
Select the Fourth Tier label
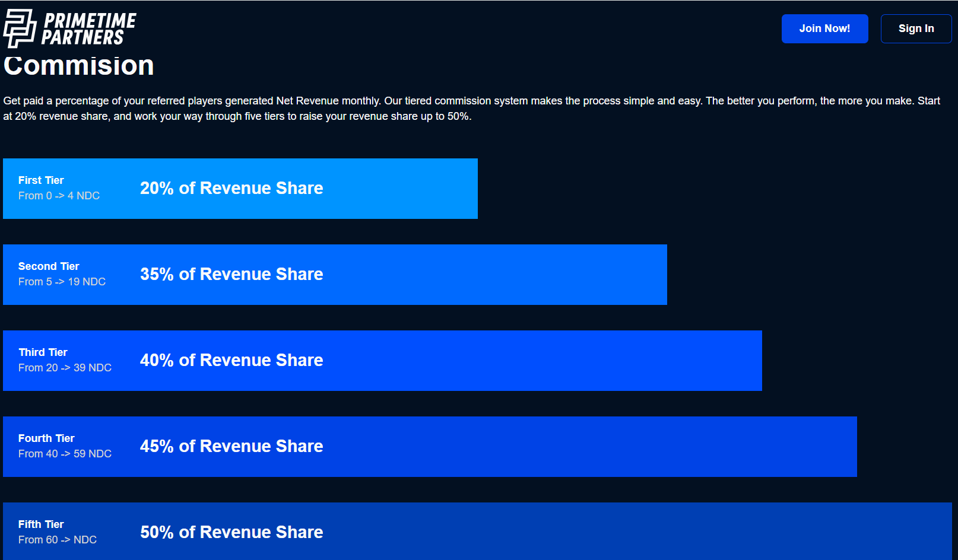[46, 438]
